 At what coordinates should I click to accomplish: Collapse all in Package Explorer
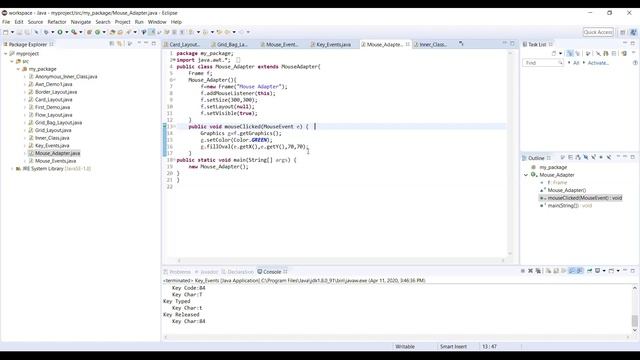coord(111,43)
